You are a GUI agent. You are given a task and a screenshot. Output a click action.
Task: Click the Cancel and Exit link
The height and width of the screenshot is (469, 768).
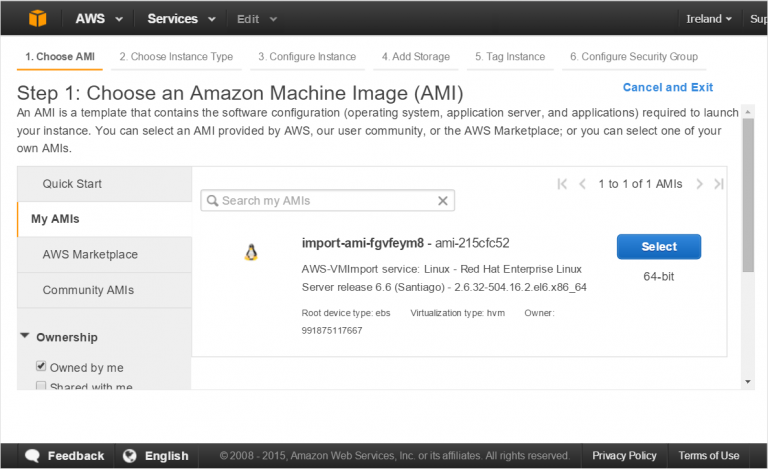coord(668,87)
